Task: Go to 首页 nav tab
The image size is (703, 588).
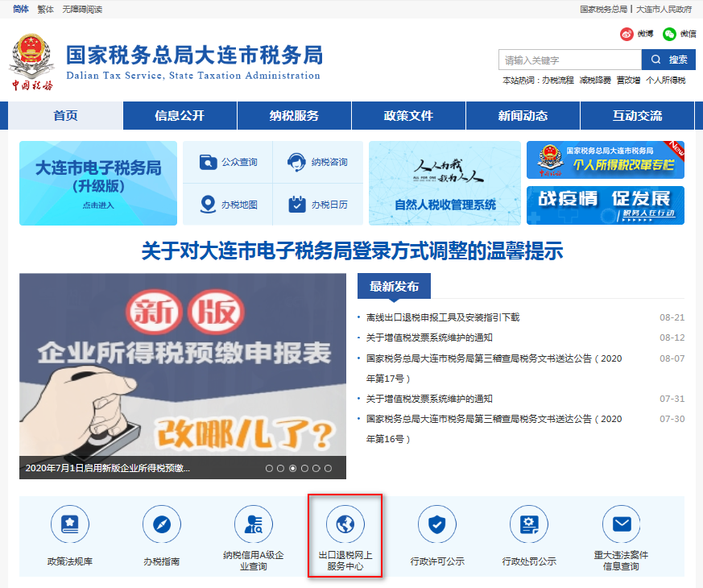Action: 65,116
